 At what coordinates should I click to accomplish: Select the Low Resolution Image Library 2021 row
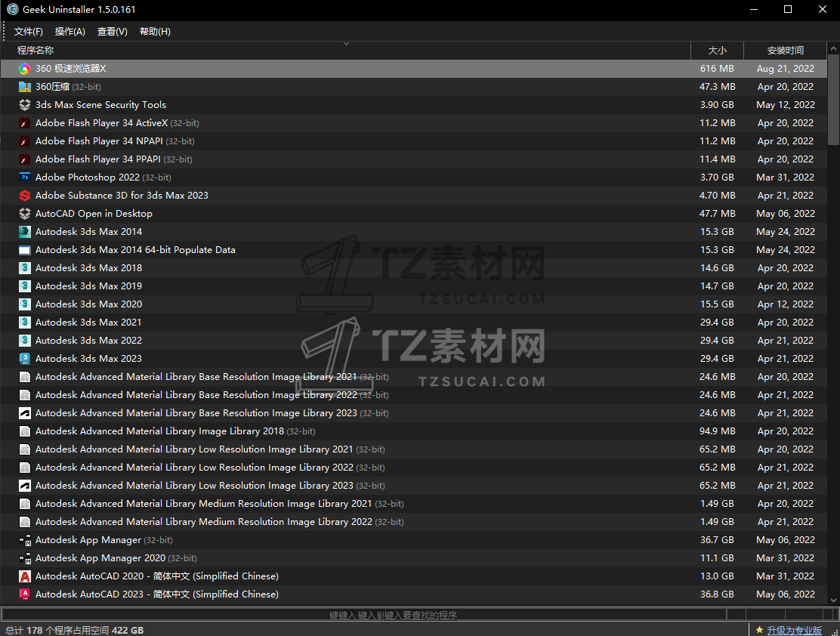[x=413, y=449]
